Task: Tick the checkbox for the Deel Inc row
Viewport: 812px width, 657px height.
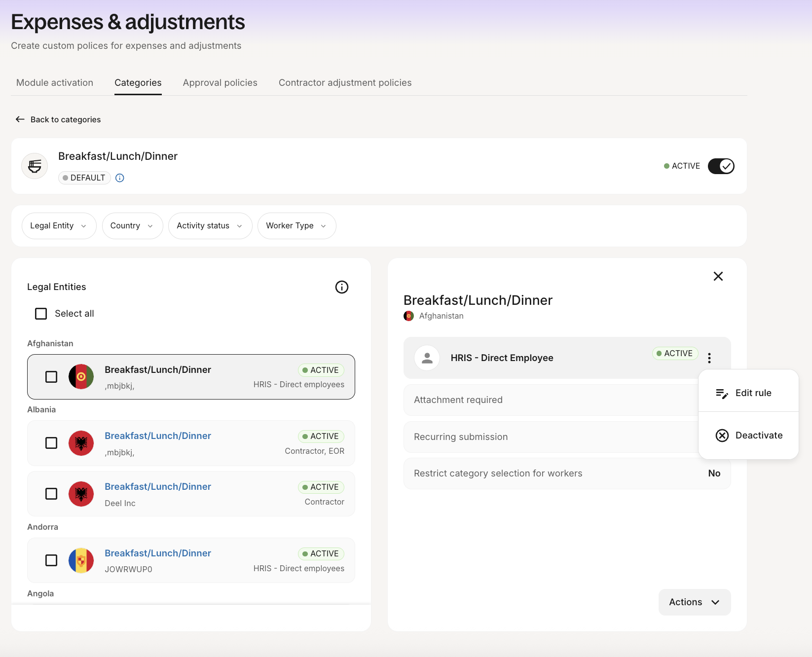Action: pos(51,494)
